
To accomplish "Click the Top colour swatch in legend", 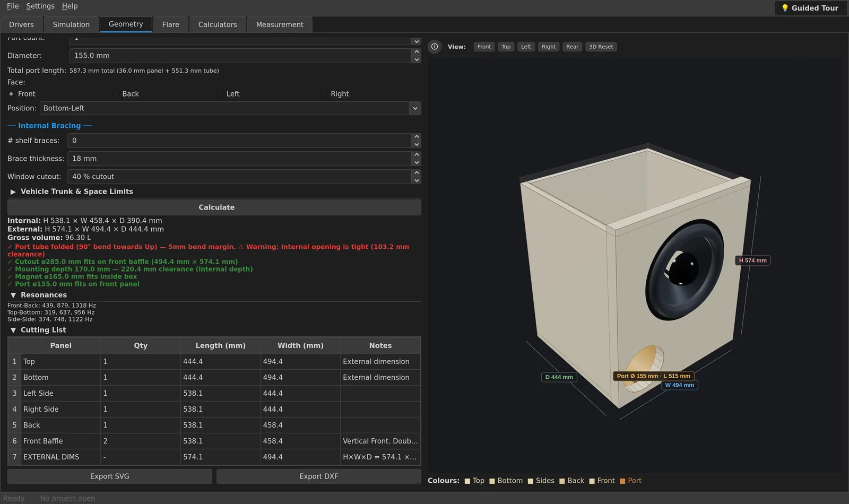I will (x=467, y=481).
